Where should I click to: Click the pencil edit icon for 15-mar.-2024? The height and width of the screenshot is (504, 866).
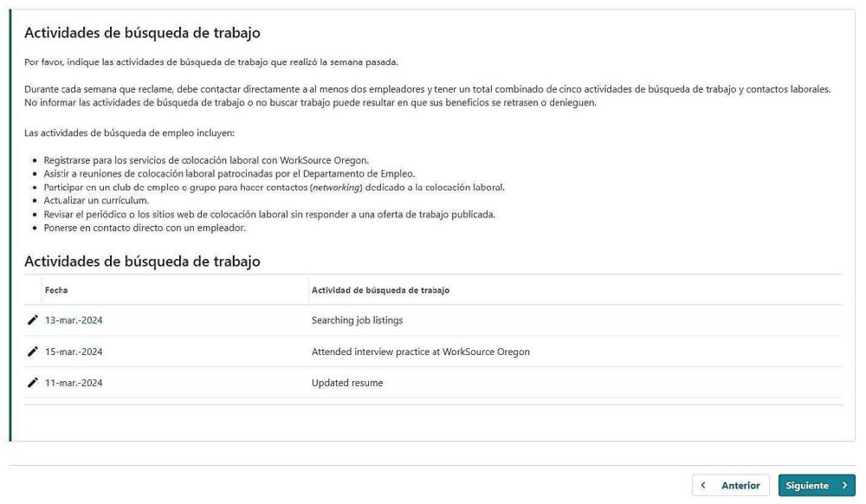click(33, 352)
